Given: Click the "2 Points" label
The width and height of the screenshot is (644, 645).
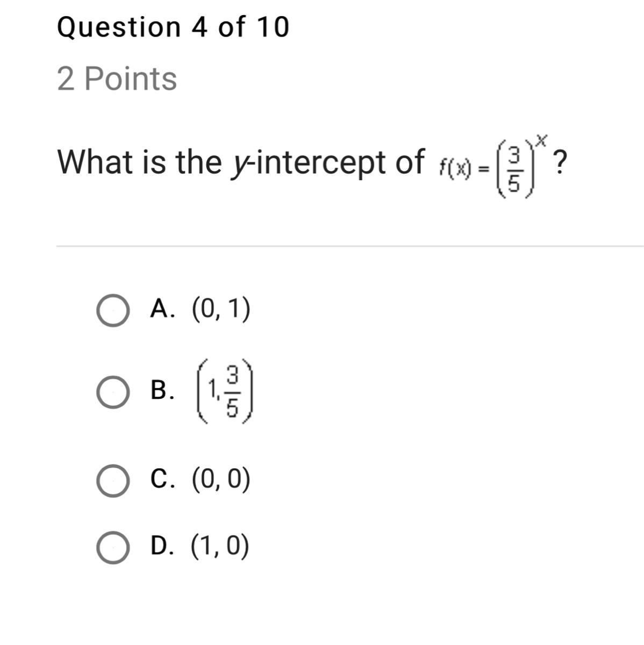Looking at the screenshot, I should (117, 79).
